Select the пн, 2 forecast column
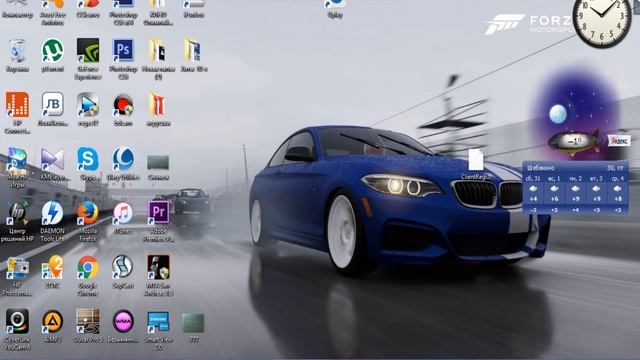640x360 pixels. click(x=576, y=194)
